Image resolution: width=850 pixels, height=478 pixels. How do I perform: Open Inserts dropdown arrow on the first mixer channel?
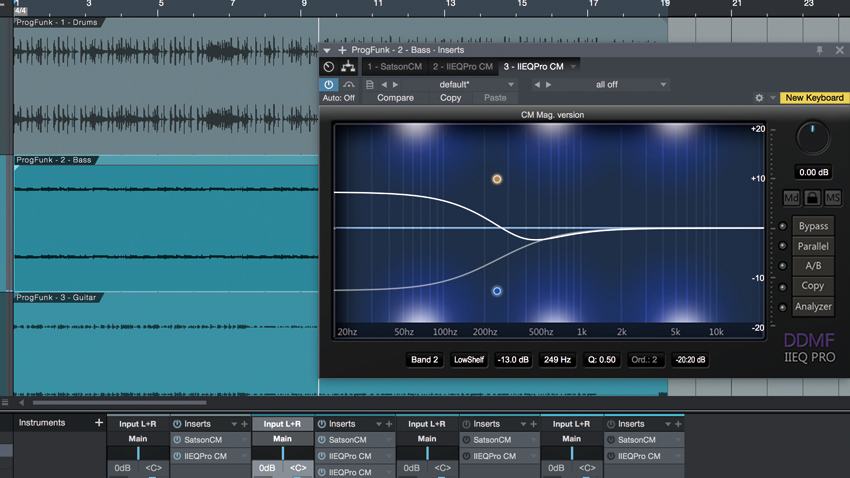[x=234, y=424]
